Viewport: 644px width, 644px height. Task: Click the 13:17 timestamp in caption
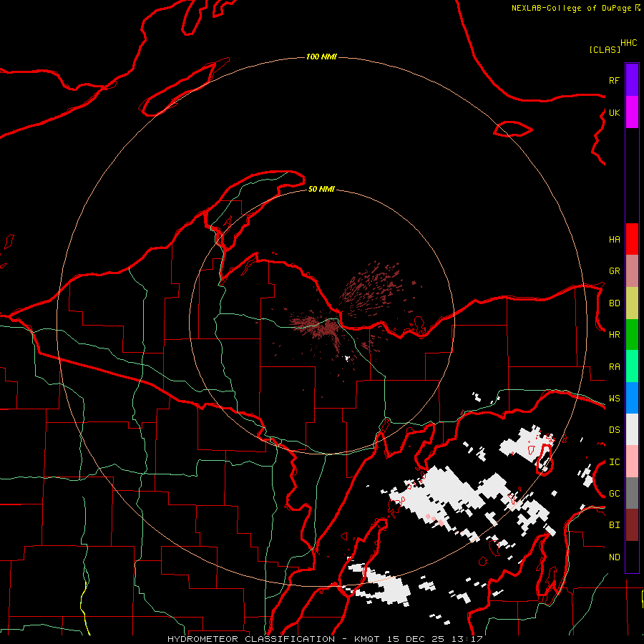pyautogui.click(x=466, y=639)
